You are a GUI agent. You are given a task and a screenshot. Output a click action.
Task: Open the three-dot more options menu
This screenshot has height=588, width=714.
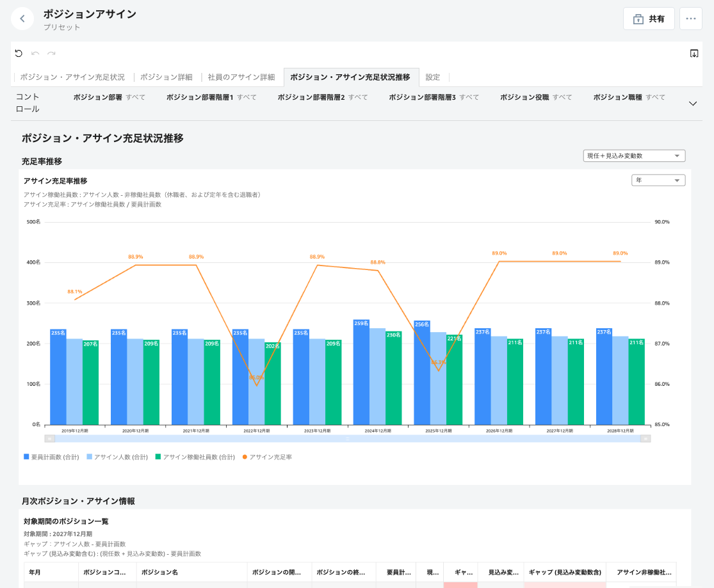(x=690, y=19)
